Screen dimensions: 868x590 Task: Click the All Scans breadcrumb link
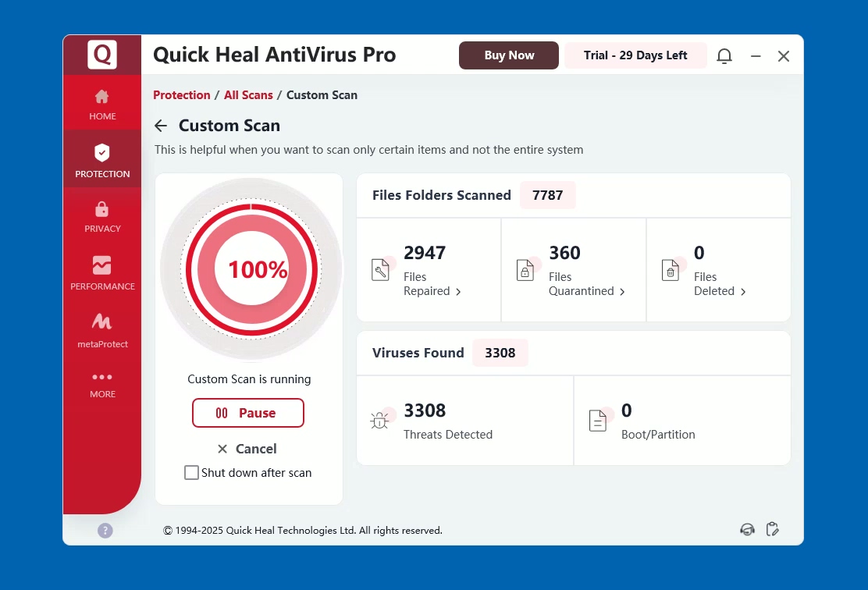tap(248, 95)
